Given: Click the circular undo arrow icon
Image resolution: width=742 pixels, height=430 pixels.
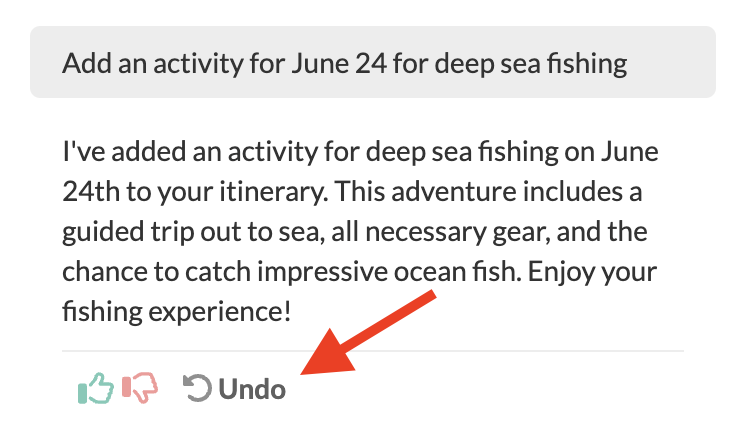Looking at the screenshot, I should [198, 388].
